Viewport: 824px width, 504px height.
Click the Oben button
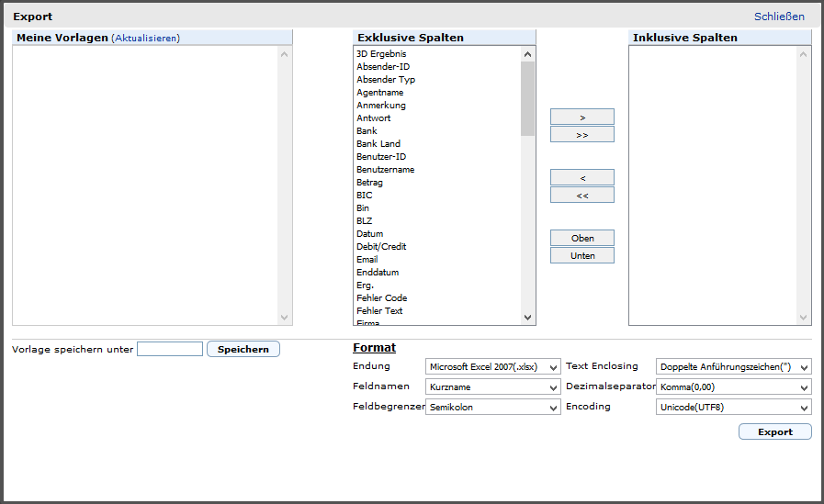click(581, 238)
